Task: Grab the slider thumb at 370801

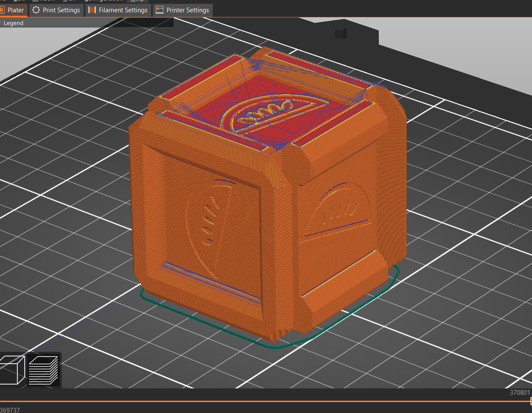Action: coord(530,401)
